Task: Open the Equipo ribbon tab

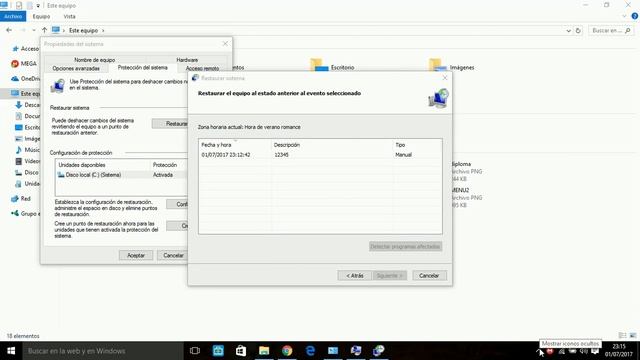Action: 41,16
